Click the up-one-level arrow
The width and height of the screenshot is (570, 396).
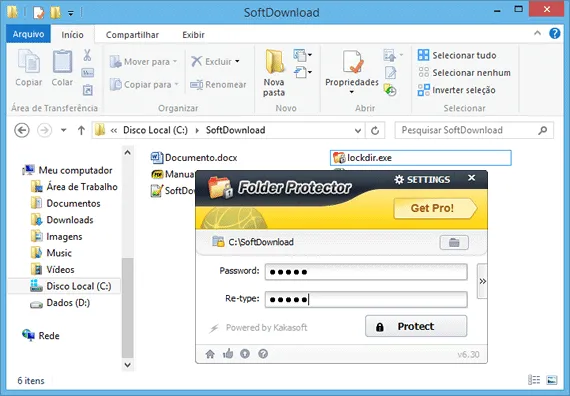81,130
